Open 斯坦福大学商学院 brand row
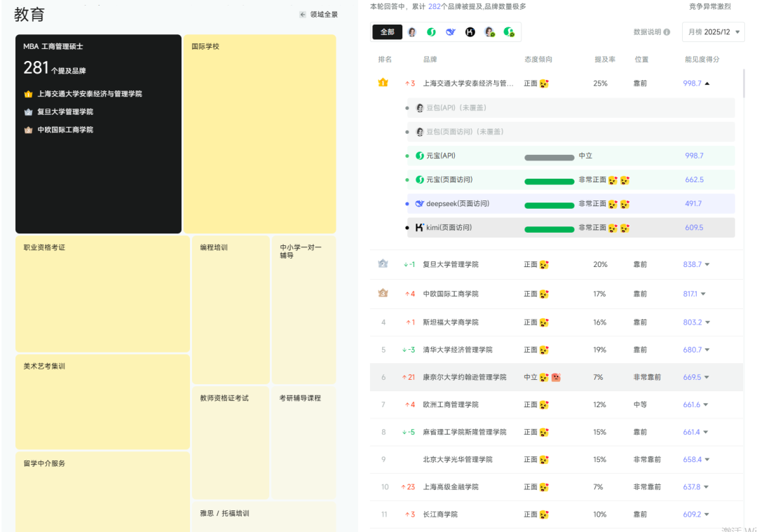757x532 pixels. [x=451, y=322]
